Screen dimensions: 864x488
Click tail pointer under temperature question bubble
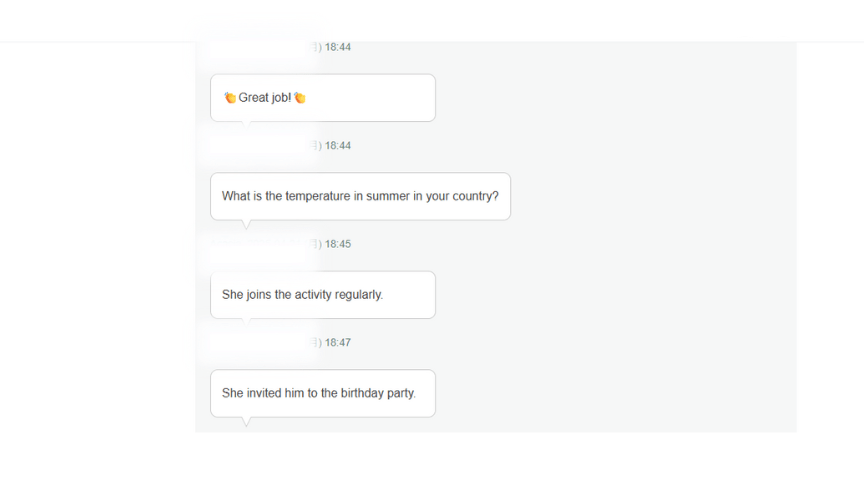click(246, 224)
